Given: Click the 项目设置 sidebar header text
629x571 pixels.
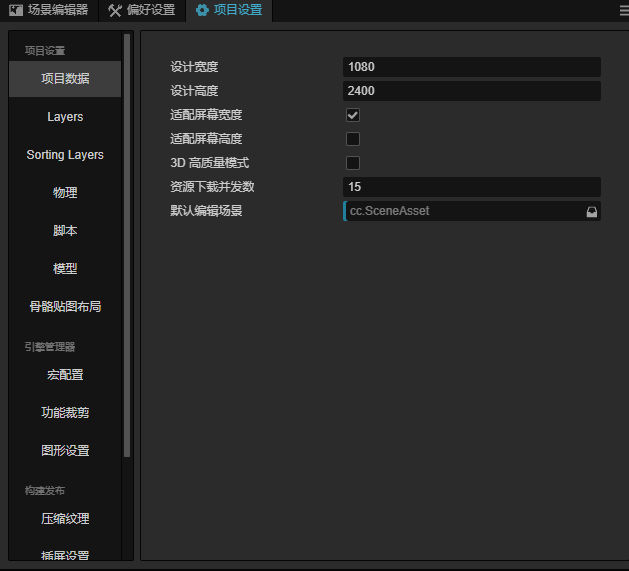Looking at the screenshot, I should point(45,51).
